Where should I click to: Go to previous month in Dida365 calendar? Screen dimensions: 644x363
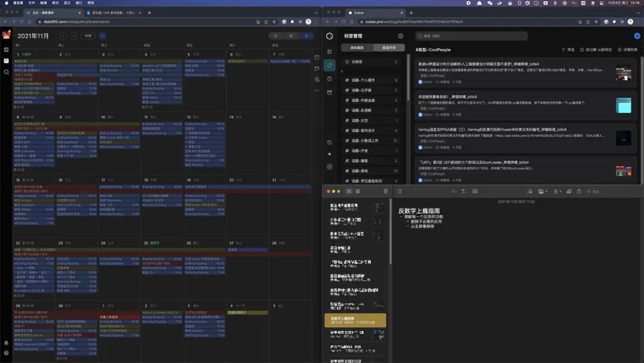click(x=63, y=36)
